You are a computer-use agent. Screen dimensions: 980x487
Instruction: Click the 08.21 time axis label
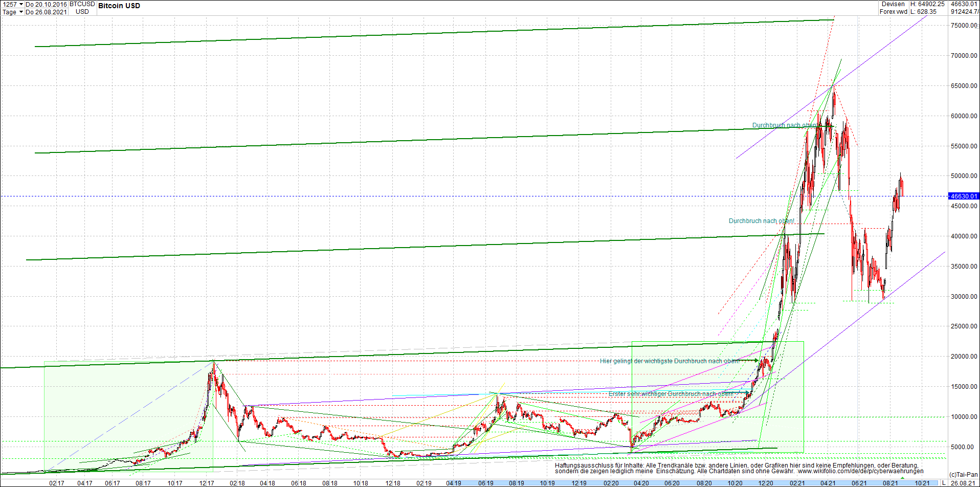[x=890, y=483]
